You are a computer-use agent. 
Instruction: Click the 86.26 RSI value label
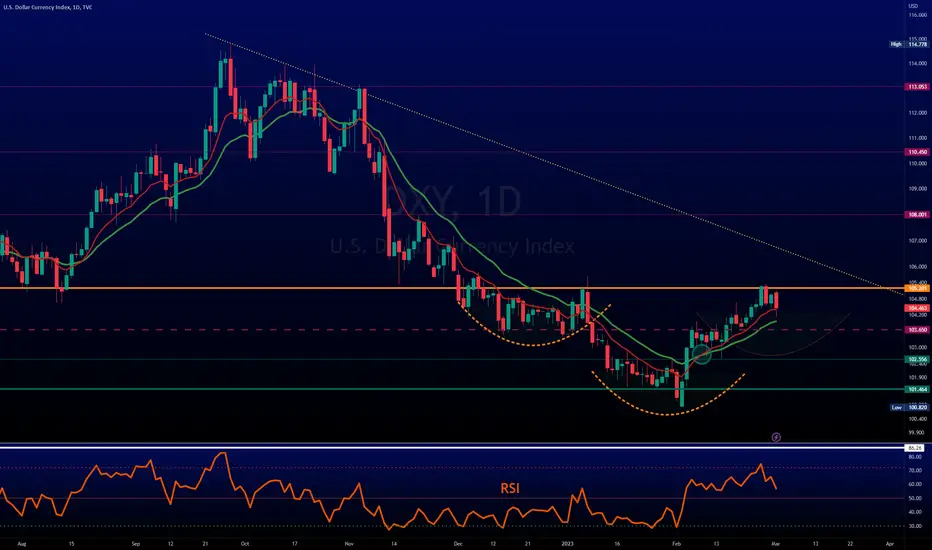(915, 448)
